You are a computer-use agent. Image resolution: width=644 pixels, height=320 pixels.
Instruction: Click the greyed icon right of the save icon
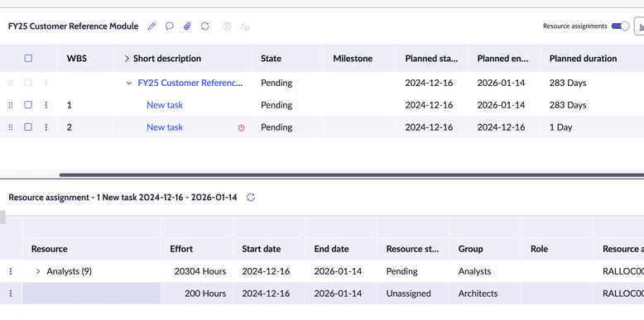tap(245, 26)
